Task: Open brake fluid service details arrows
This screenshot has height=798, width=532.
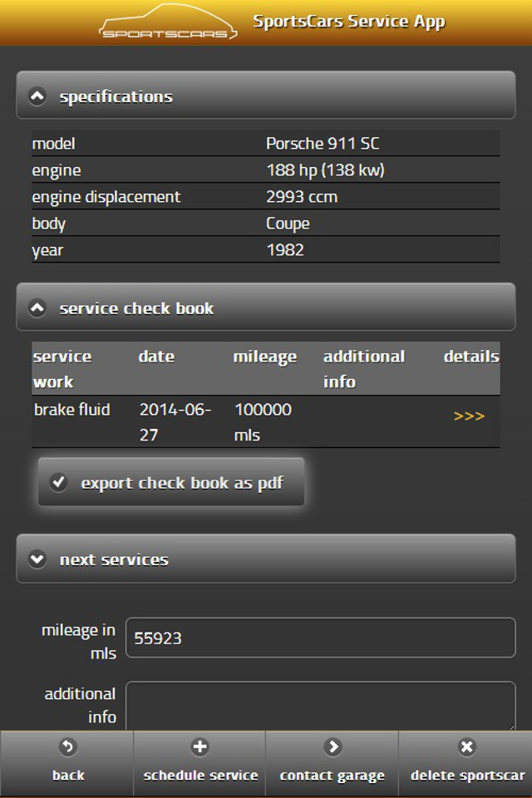Action: pyautogui.click(x=469, y=416)
